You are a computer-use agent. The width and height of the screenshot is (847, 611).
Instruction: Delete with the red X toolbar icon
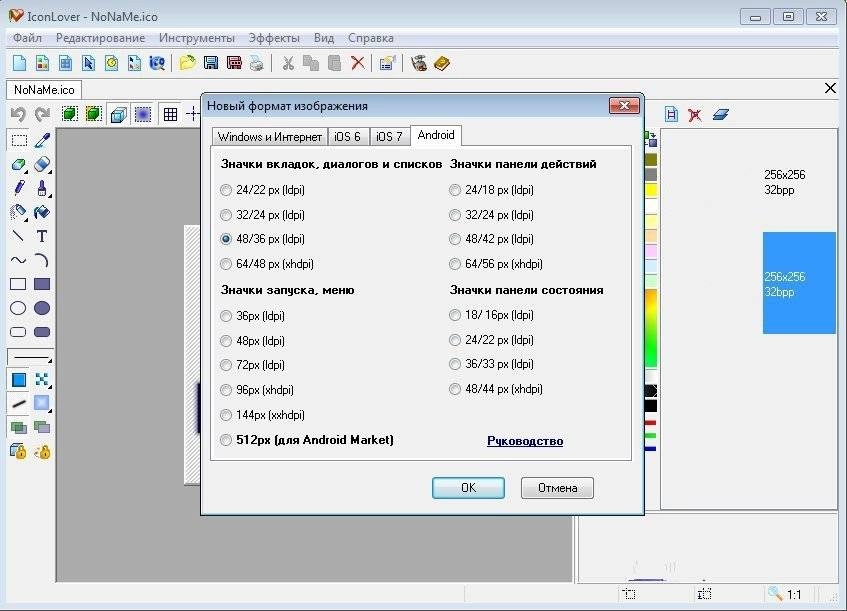click(x=358, y=63)
